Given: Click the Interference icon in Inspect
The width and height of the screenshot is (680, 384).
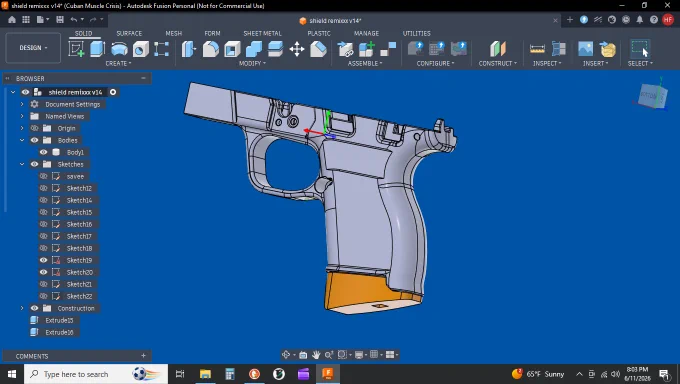Looking at the screenshot, I should coord(559,49).
